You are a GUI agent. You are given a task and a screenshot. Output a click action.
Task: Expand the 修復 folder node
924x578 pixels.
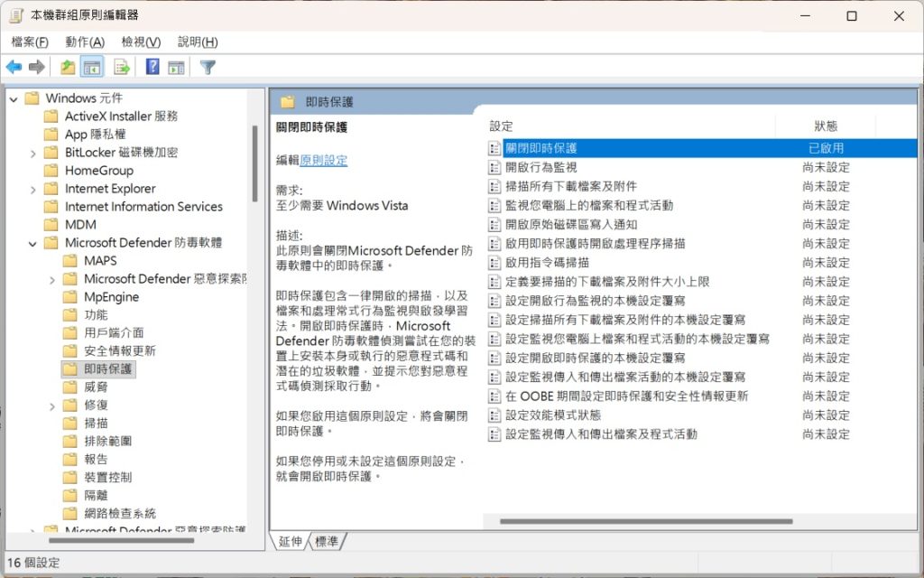point(51,406)
